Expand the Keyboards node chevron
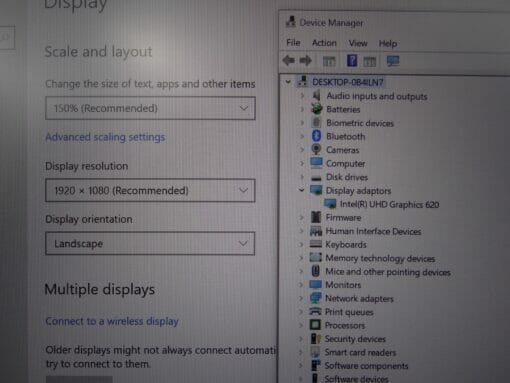This screenshot has width=510, height=383. pos(301,244)
